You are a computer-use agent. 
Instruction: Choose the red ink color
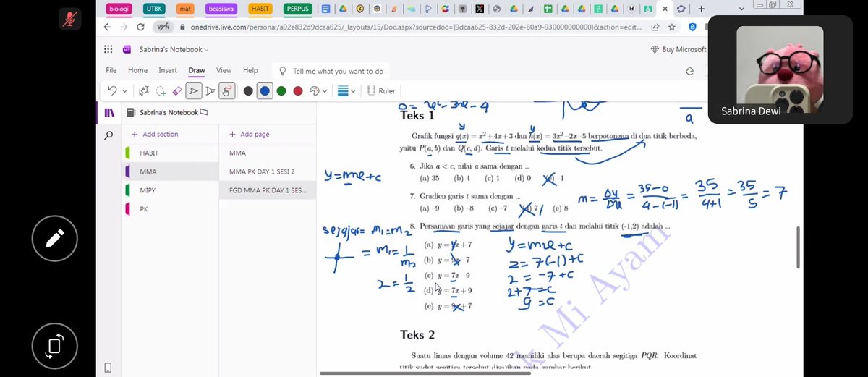[297, 90]
